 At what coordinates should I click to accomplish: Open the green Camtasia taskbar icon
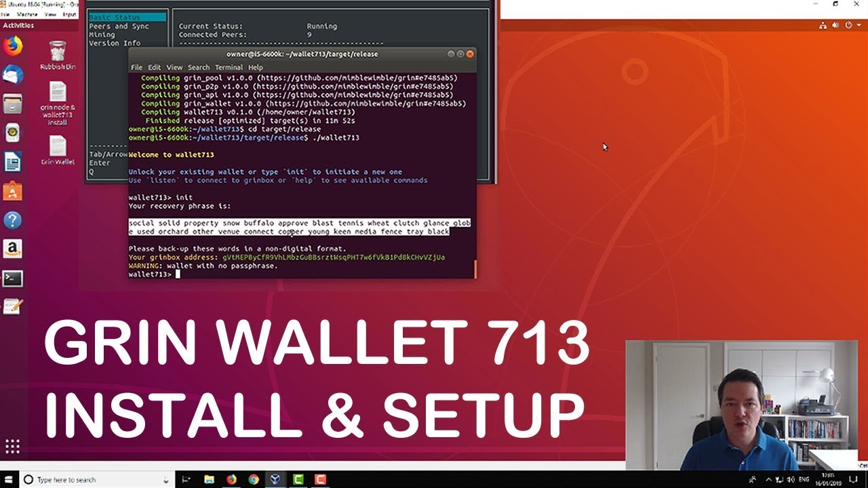click(298, 480)
